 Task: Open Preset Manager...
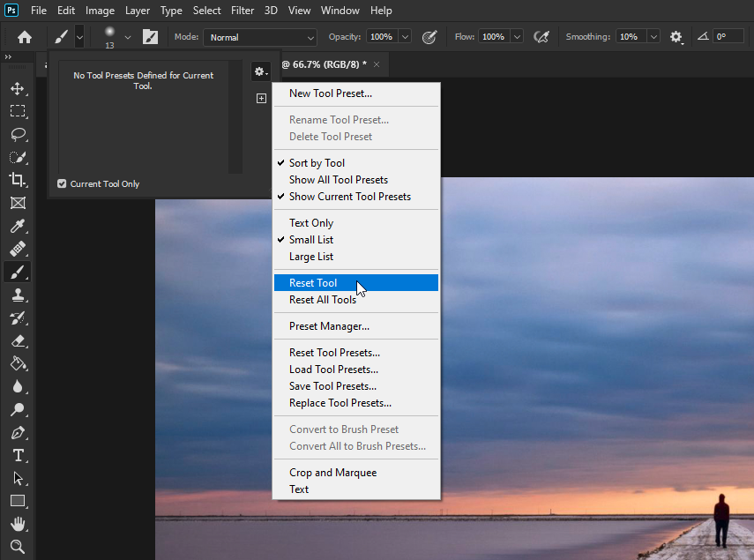(x=329, y=326)
